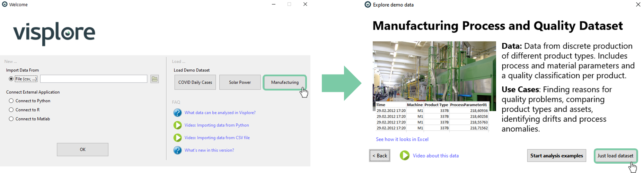Image resolution: width=644 pixels, height=173 pixels.
Task: Open See how it looks in Excel link
Action: click(402, 139)
